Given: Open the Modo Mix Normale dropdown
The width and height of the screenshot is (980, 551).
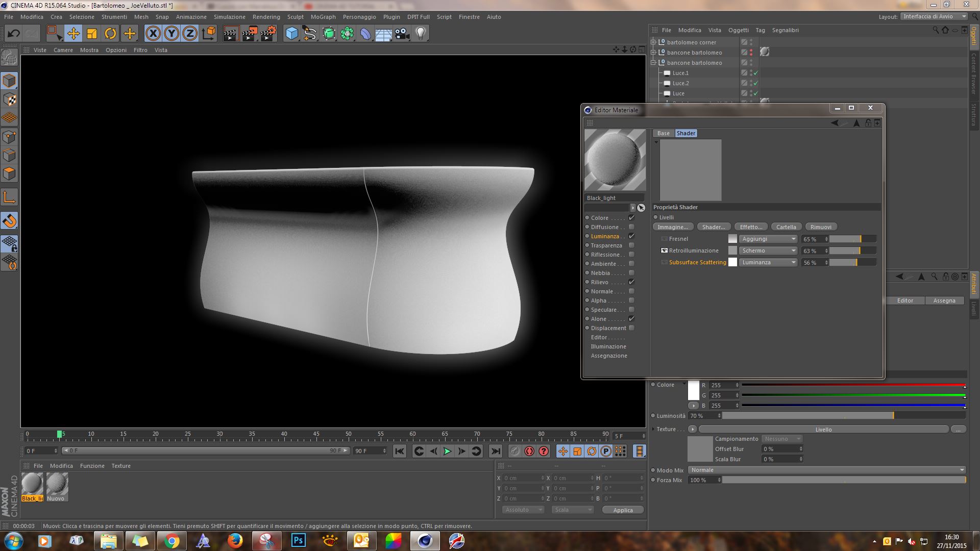Looking at the screenshot, I should pos(826,470).
